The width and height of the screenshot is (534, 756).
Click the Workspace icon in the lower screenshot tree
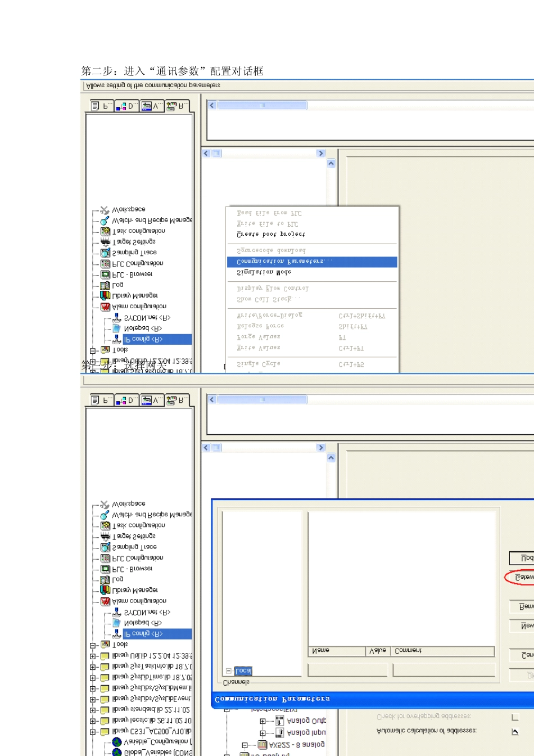(105, 505)
